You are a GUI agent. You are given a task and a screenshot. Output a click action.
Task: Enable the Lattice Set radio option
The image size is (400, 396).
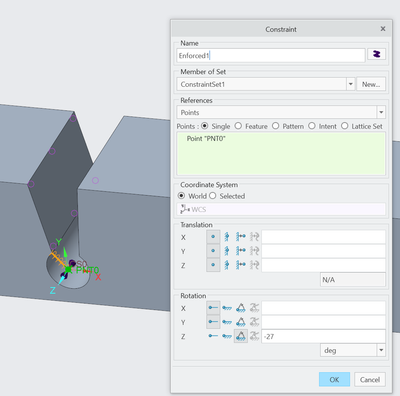coord(345,126)
